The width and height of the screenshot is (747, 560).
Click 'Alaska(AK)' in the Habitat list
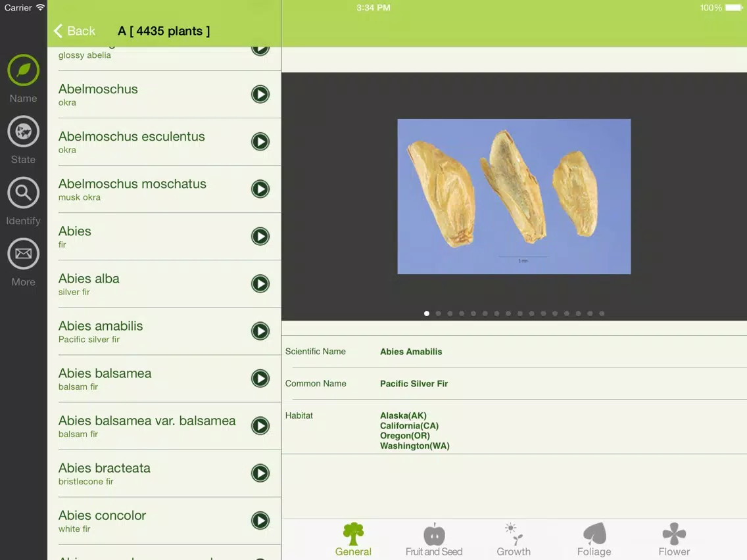(x=403, y=415)
